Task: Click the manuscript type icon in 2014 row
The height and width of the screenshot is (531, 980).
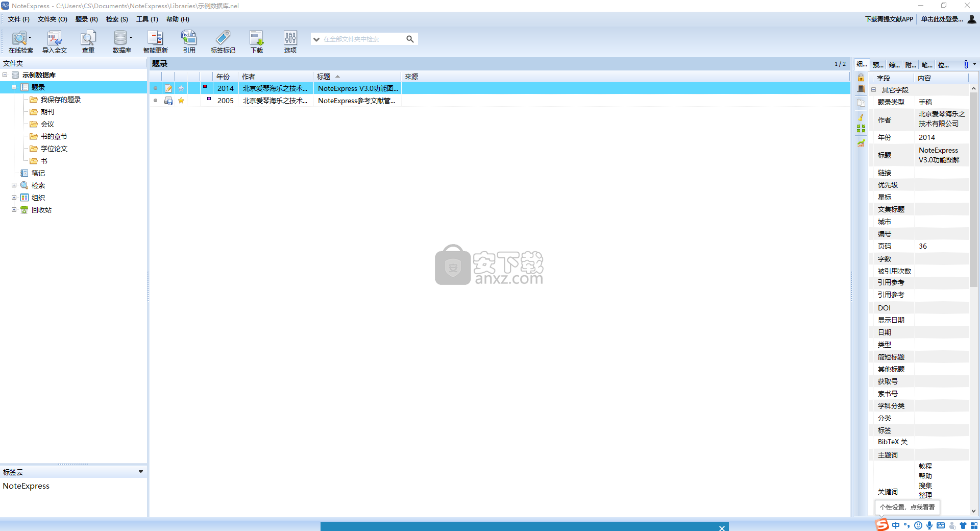Action: point(168,88)
